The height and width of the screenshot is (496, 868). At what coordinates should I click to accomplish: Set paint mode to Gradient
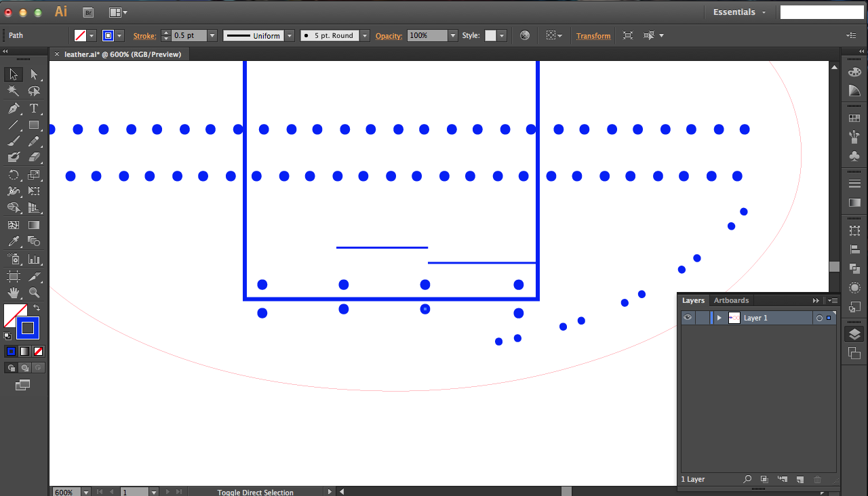click(x=24, y=351)
